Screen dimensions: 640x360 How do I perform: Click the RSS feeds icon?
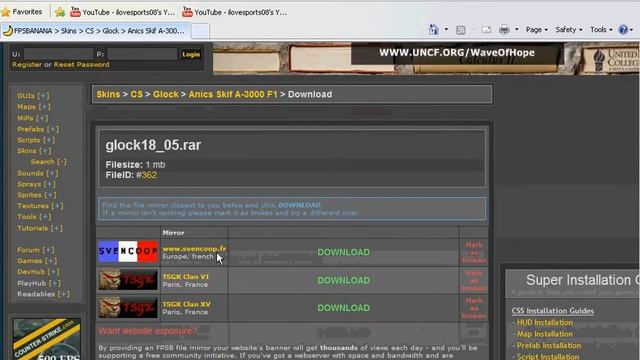click(460, 30)
